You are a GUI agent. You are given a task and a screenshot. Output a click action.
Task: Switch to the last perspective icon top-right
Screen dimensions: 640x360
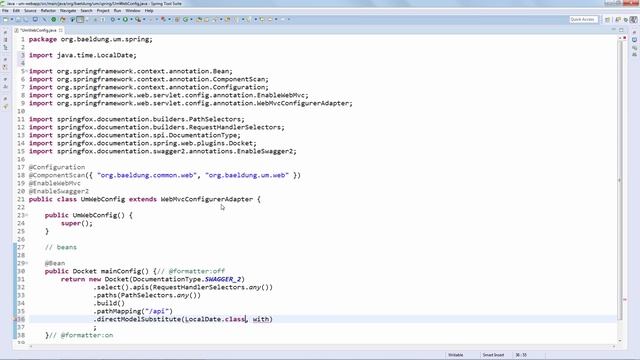633,20
